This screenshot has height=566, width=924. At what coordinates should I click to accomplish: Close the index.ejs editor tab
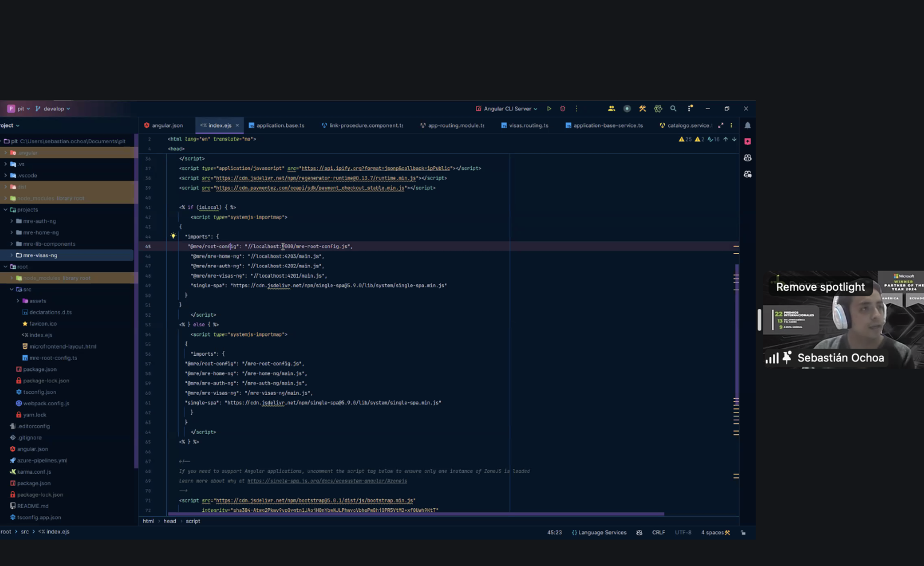click(237, 125)
